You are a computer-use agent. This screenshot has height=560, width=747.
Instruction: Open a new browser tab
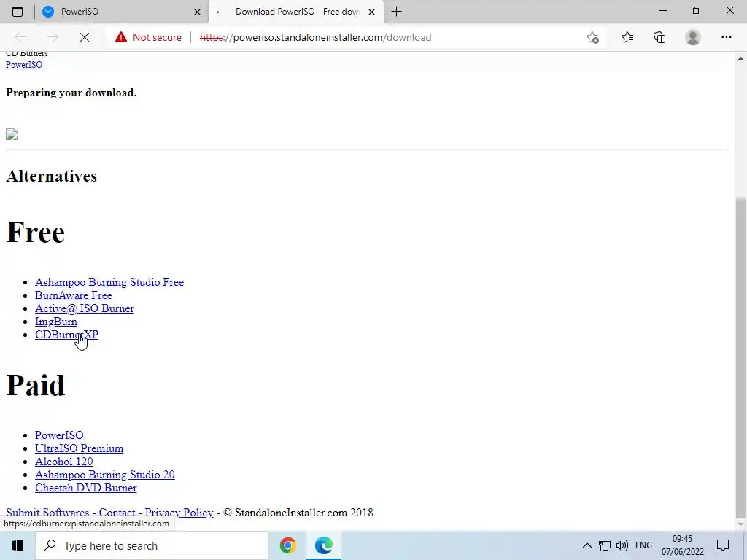click(x=396, y=12)
